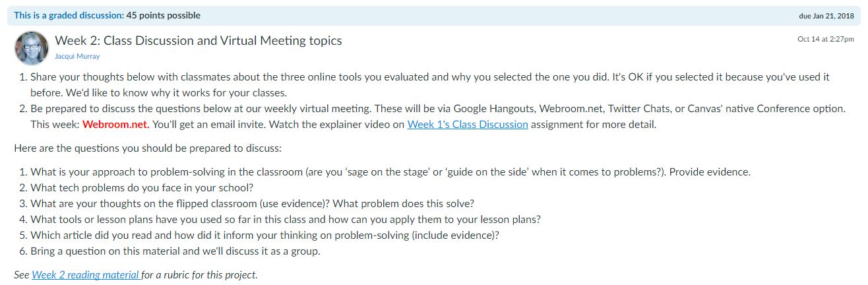Click the Oct 14 at 2:27pm timestamp
Viewport: 868px width, 285px height.
826,39
